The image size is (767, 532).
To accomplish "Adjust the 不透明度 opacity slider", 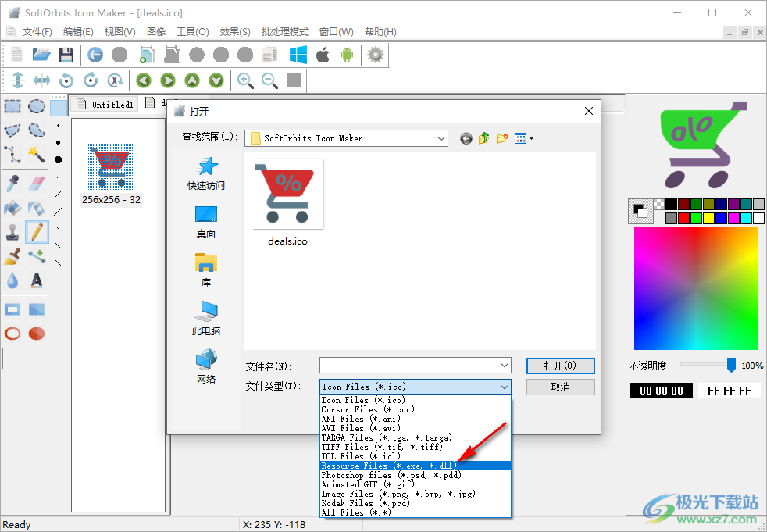I will (x=731, y=365).
